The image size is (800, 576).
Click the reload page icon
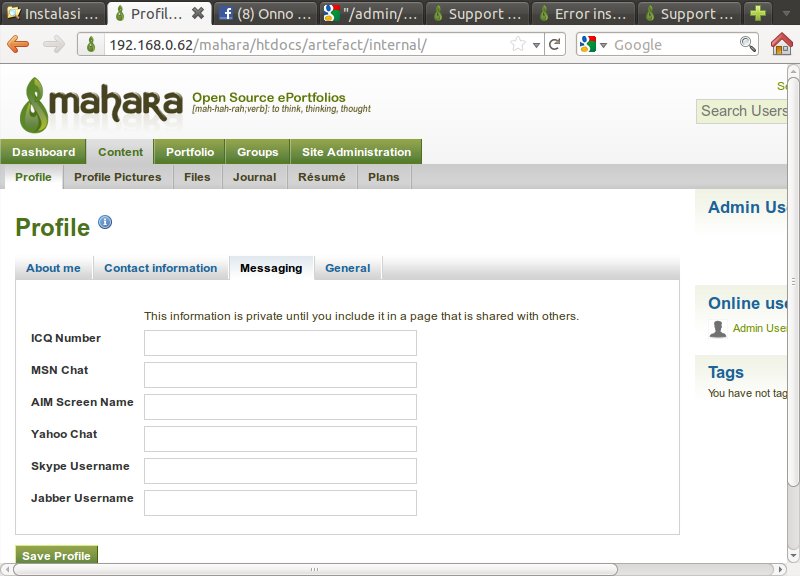[x=555, y=44]
